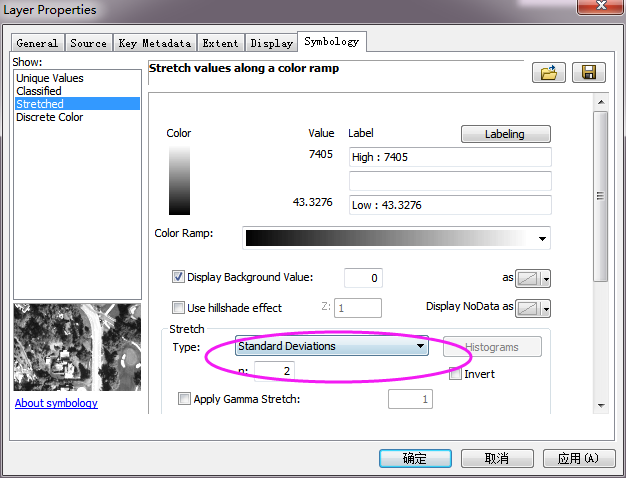Click the vertical grayscale color bar

click(179, 180)
